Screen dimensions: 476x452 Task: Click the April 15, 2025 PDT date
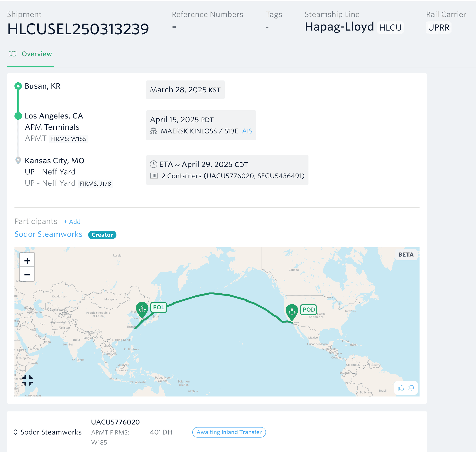pos(182,120)
